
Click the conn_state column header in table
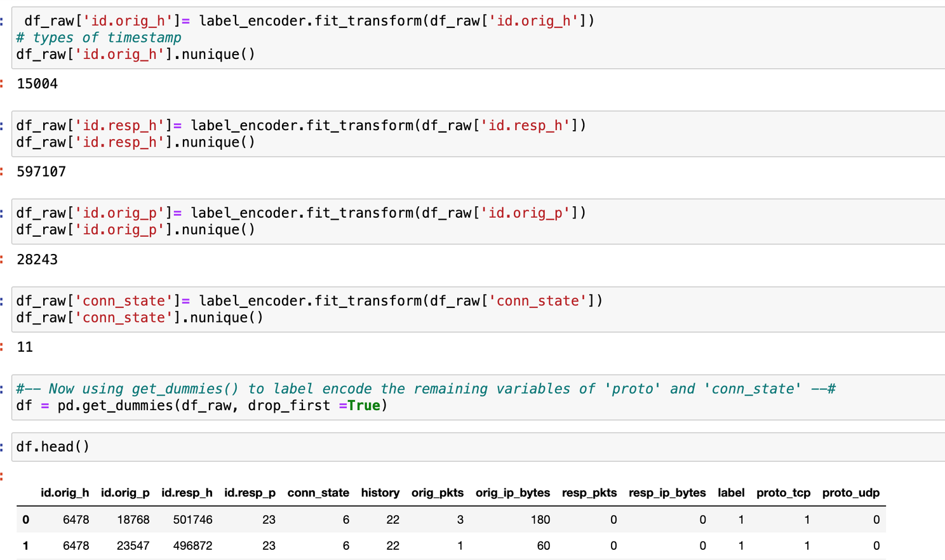click(x=318, y=493)
